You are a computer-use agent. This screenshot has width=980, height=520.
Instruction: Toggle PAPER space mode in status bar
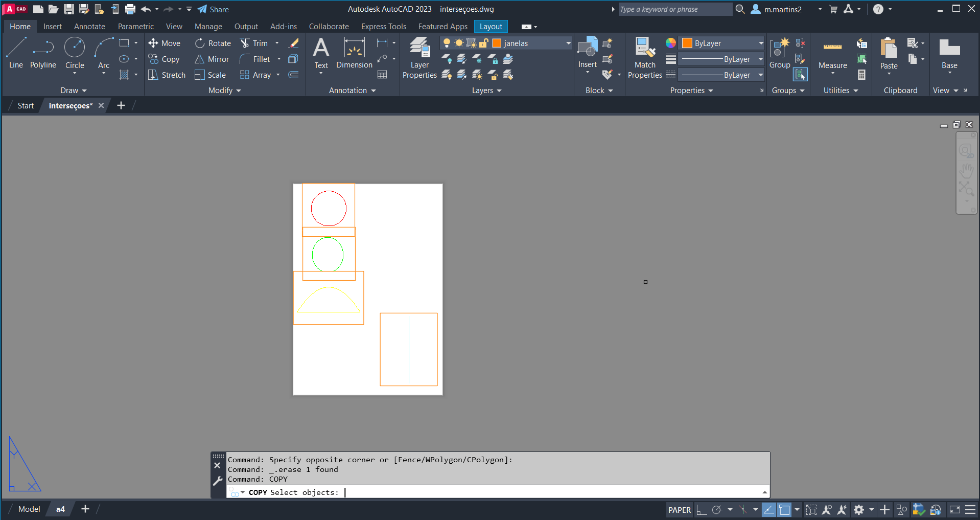[x=679, y=510]
